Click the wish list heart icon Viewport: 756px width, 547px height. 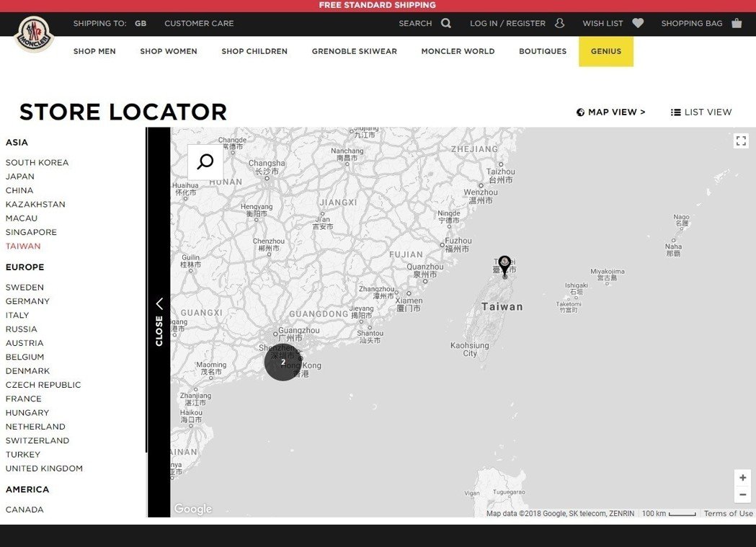click(638, 23)
